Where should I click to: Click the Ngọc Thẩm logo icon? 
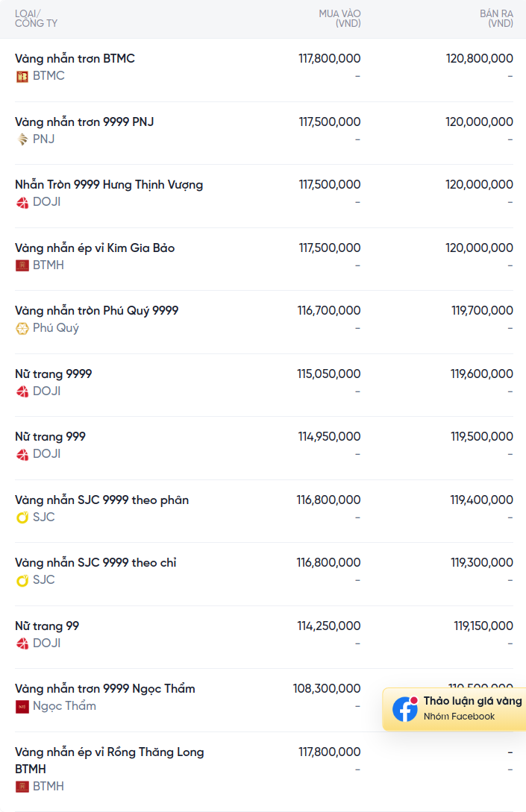point(22,706)
